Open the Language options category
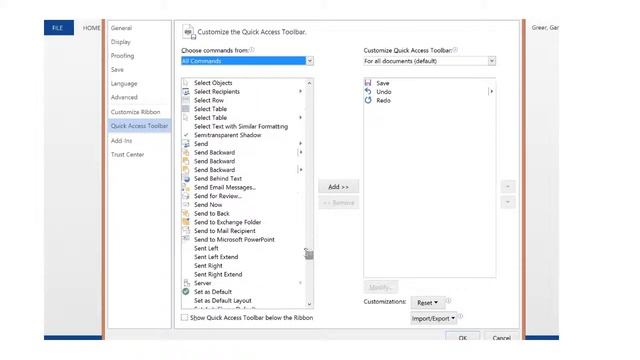This screenshot has width=640, height=360. click(x=124, y=84)
